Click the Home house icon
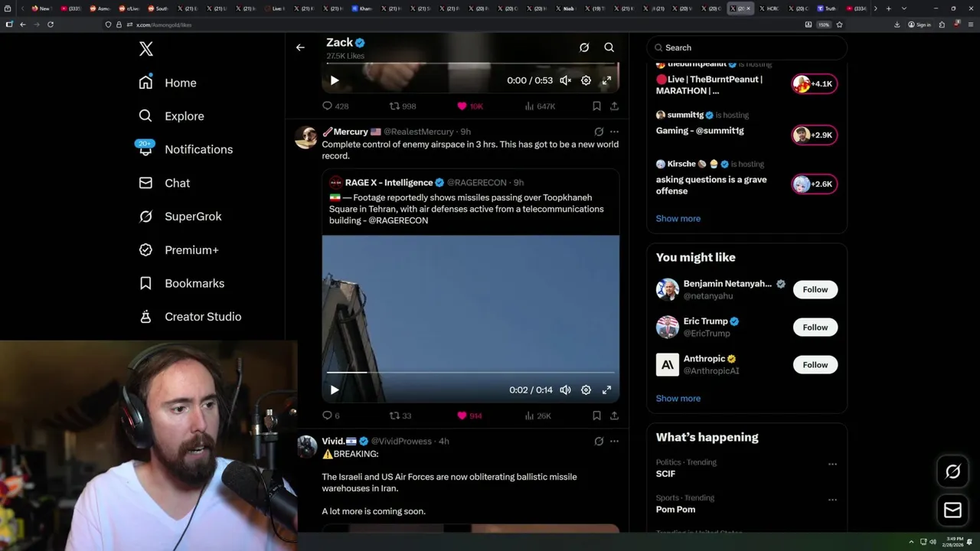This screenshot has height=551, width=980. click(x=145, y=83)
